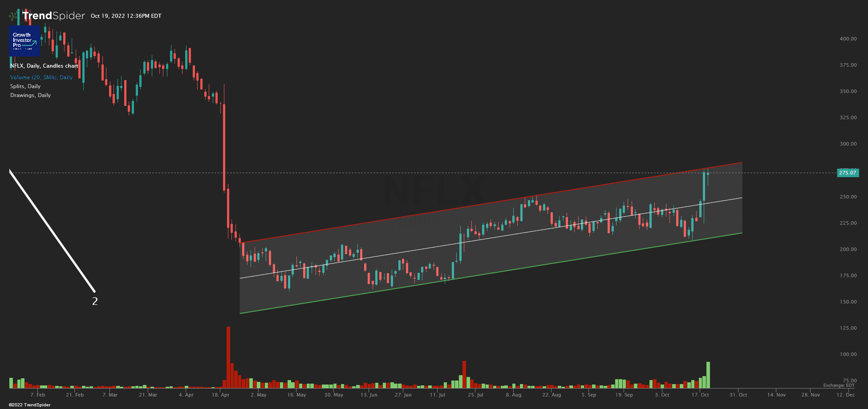Toggle the Volume (20, SMA) Daily indicator
The width and height of the screenshot is (868, 409).
tap(41, 77)
